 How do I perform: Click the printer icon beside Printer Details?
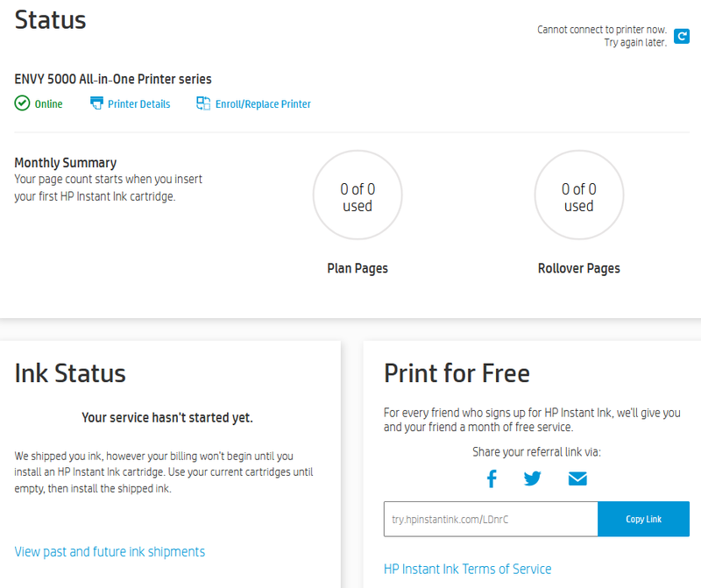pyautogui.click(x=95, y=103)
